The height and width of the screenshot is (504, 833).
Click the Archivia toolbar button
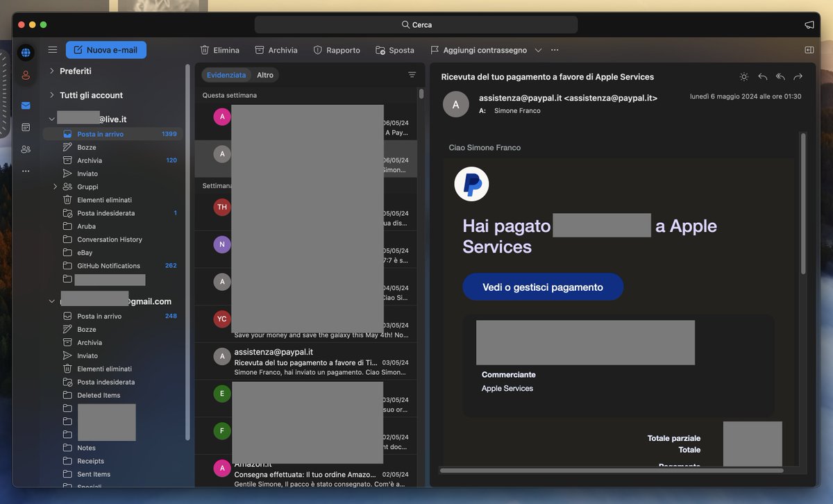(x=276, y=50)
